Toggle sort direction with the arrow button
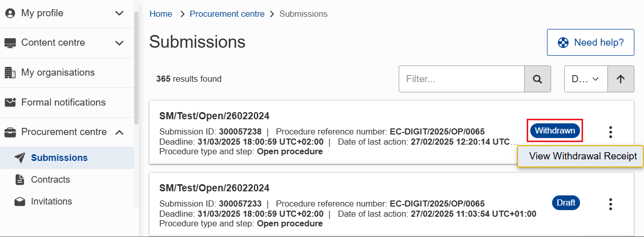644x237 pixels. click(621, 79)
